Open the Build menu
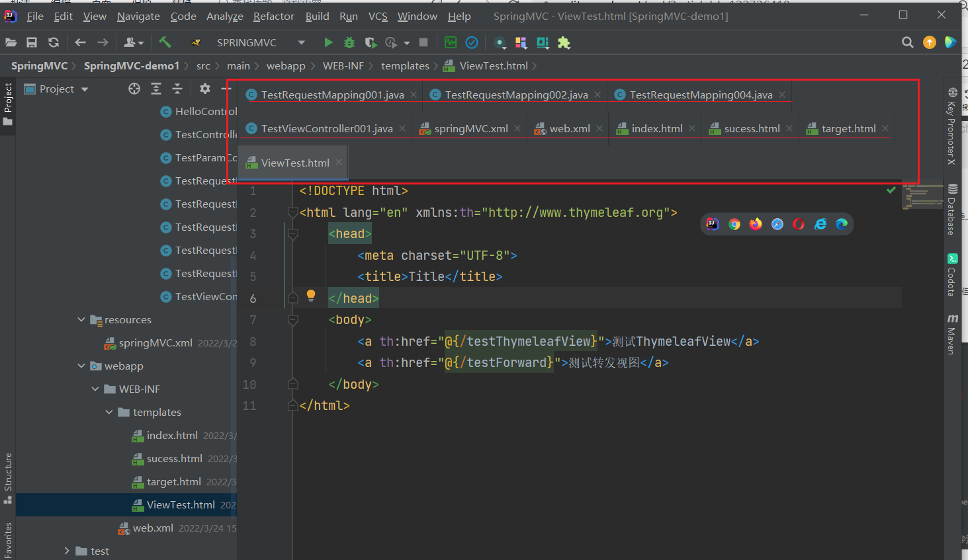968x560 pixels. (317, 16)
